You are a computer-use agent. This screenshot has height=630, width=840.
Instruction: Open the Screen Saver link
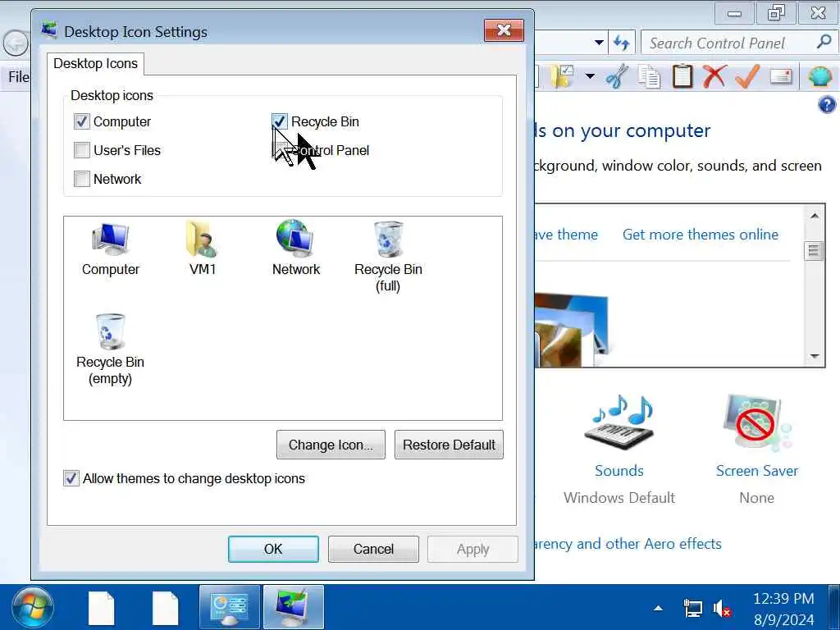756,470
